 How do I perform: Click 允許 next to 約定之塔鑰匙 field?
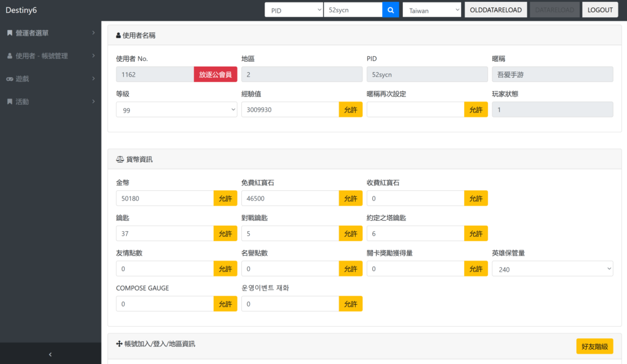(475, 233)
